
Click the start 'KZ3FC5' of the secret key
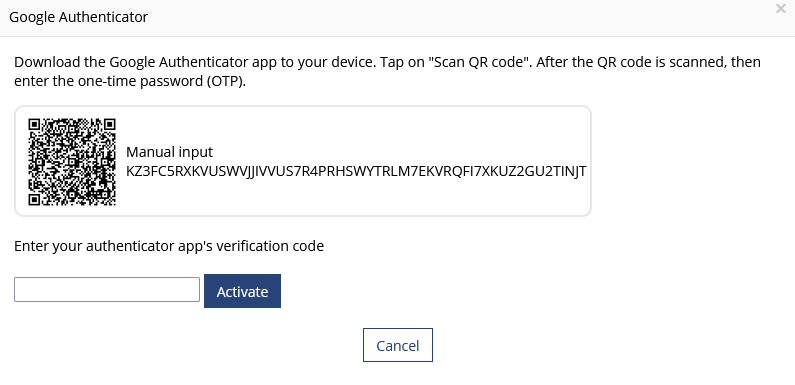150,171
